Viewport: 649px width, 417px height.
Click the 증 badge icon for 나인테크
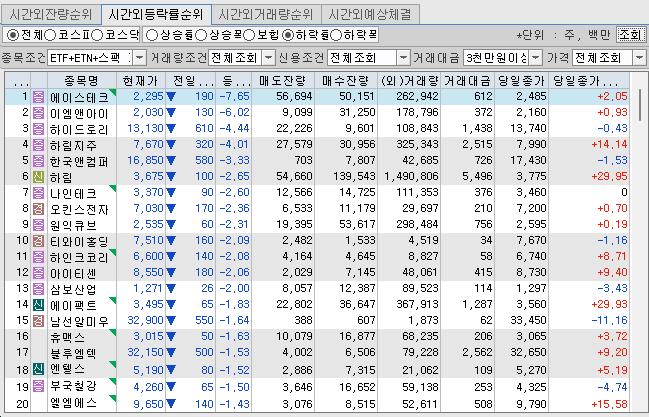(x=38, y=193)
